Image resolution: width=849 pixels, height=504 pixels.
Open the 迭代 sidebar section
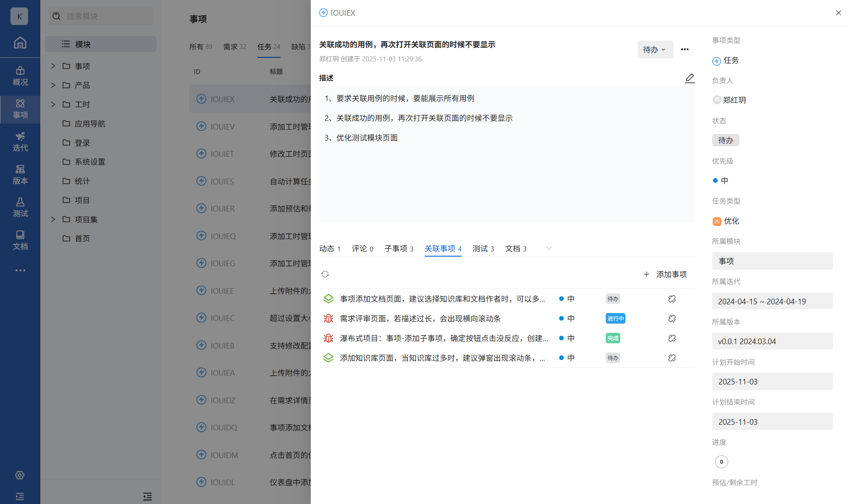point(20,142)
